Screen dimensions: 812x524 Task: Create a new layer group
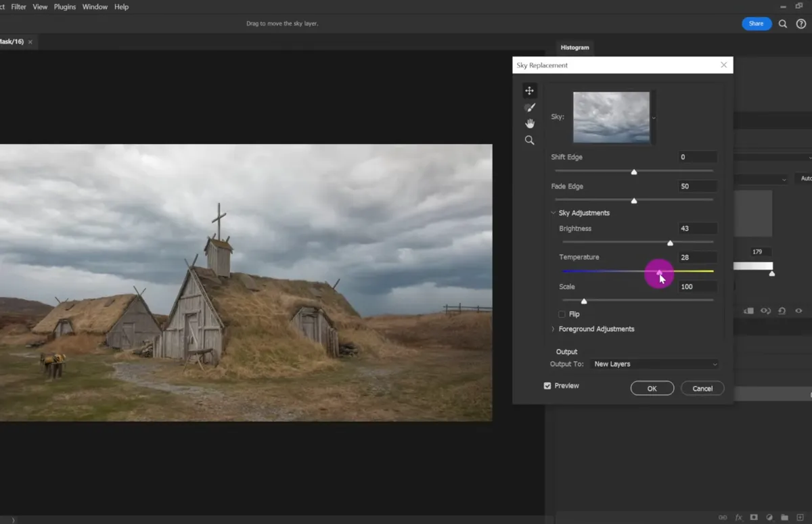(785, 517)
